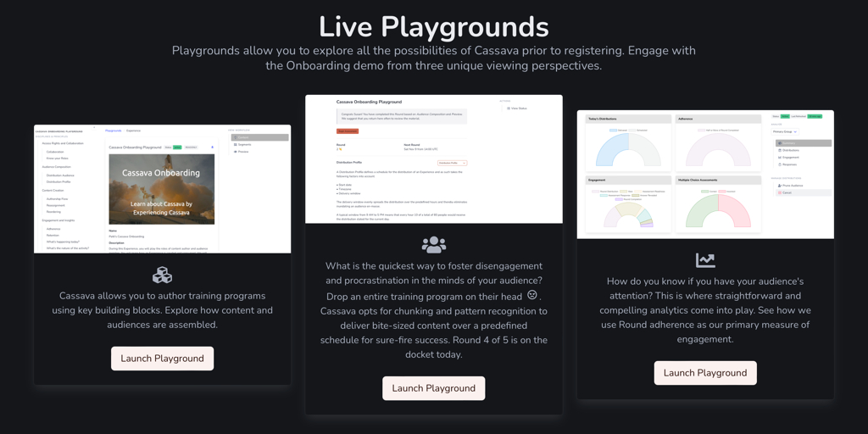The width and height of the screenshot is (868, 434).
Task: Click the red button in the middle preview
Action: click(348, 131)
